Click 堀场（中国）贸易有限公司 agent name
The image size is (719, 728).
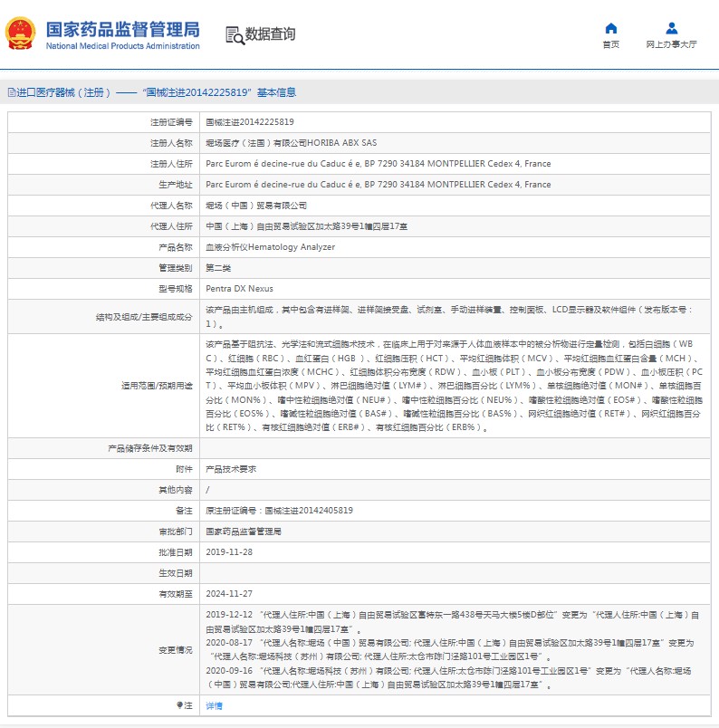(x=256, y=206)
